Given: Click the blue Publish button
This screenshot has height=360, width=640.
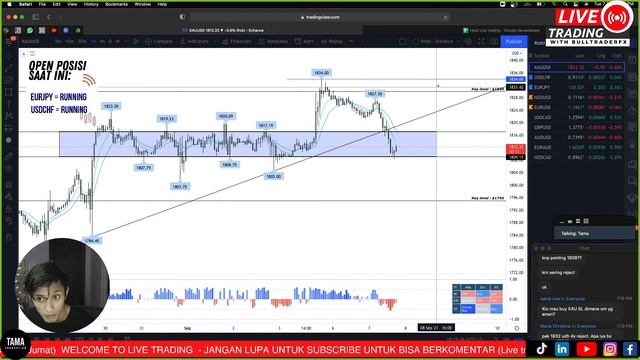Looking at the screenshot, I should 513,41.
